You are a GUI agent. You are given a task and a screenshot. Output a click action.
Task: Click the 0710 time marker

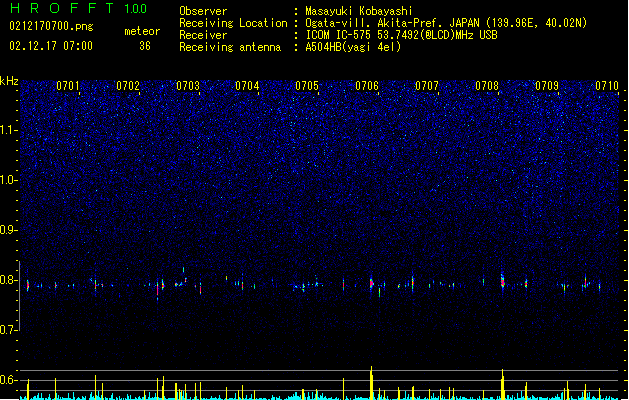[607, 86]
